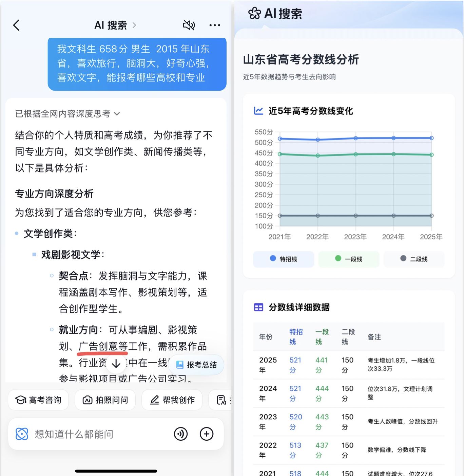
Task: Tap the AI 搜索 flower logo on right panel
Action: (254, 14)
